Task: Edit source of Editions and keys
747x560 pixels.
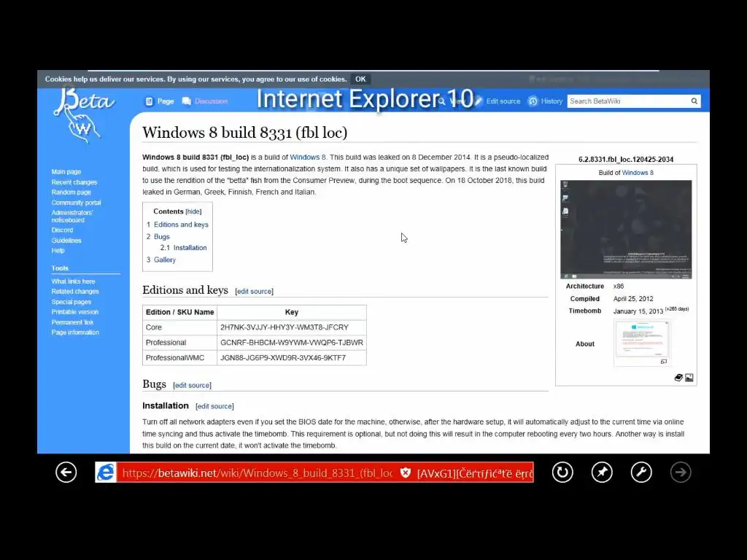Action: 255,292
